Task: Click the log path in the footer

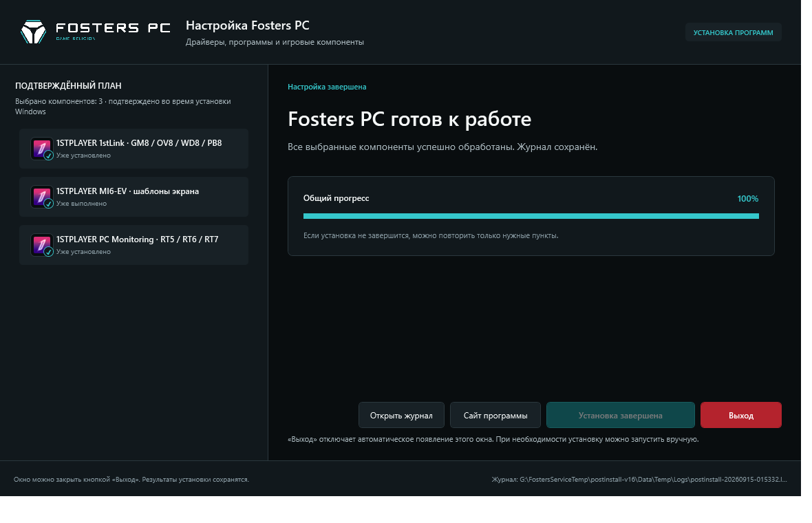Action: click(x=639, y=480)
